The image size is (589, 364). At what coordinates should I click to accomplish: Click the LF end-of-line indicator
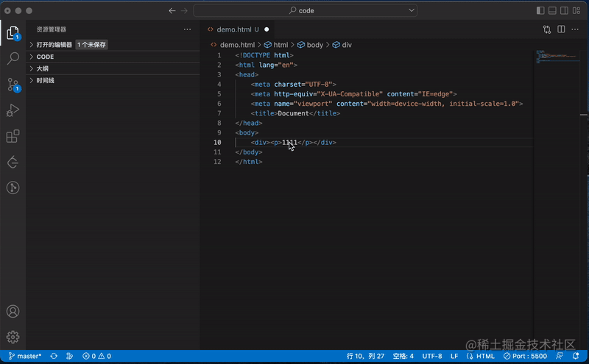coord(454,356)
